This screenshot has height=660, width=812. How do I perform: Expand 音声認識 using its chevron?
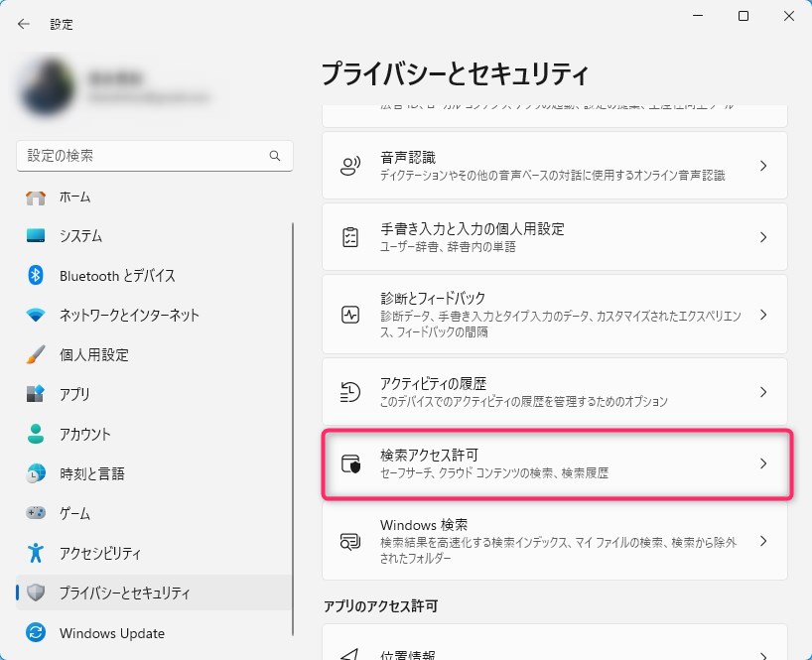(x=762, y=166)
